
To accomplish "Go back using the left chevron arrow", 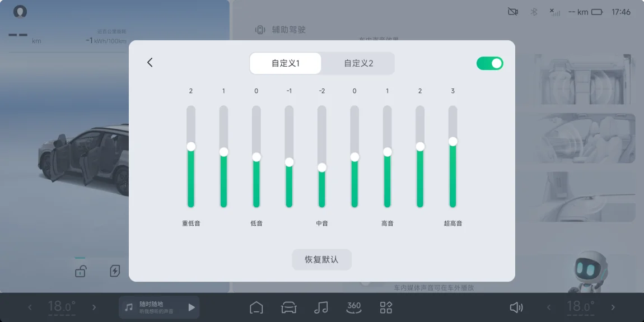I will coord(150,62).
